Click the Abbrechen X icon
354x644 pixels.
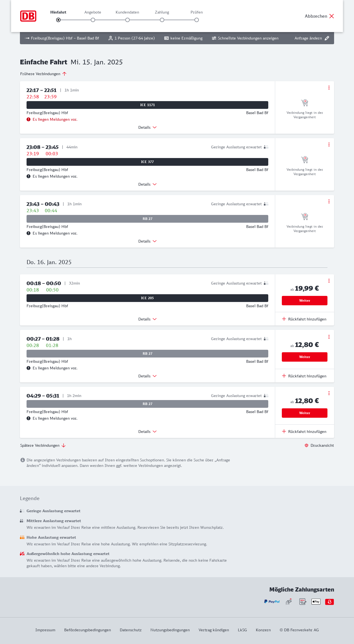(x=332, y=16)
